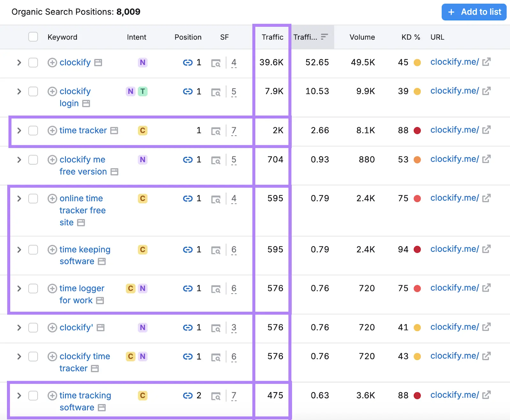Expand the "clockify" keyword row
This screenshot has height=420, width=510.
tap(19, 63)
